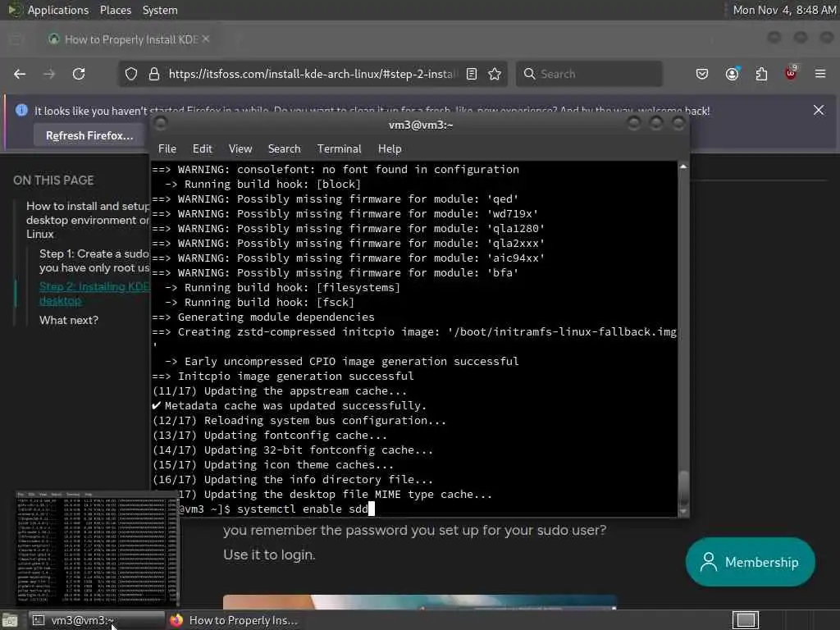840x630 pixels.
Task: Click terminal scrollbar up arrow
Action: point(683,167)
